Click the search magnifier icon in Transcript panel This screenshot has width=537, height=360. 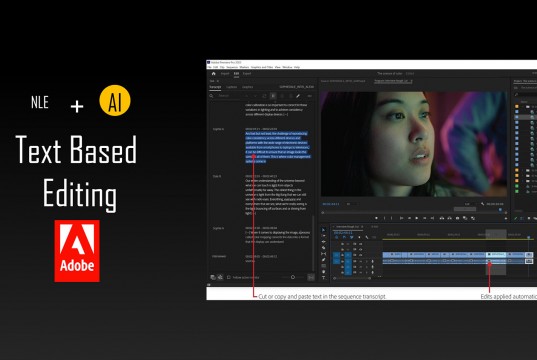coord(212,96)
